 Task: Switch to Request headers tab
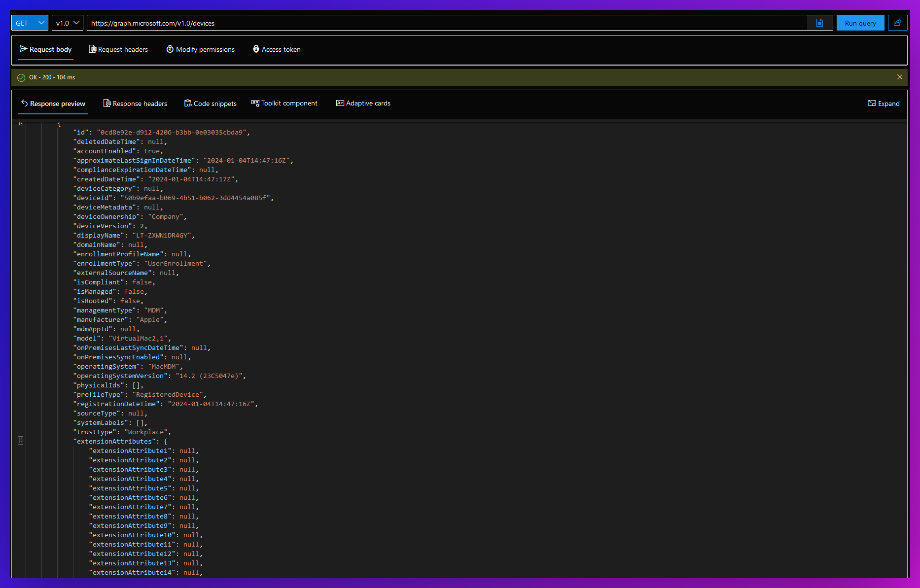(x=118, y=49)
